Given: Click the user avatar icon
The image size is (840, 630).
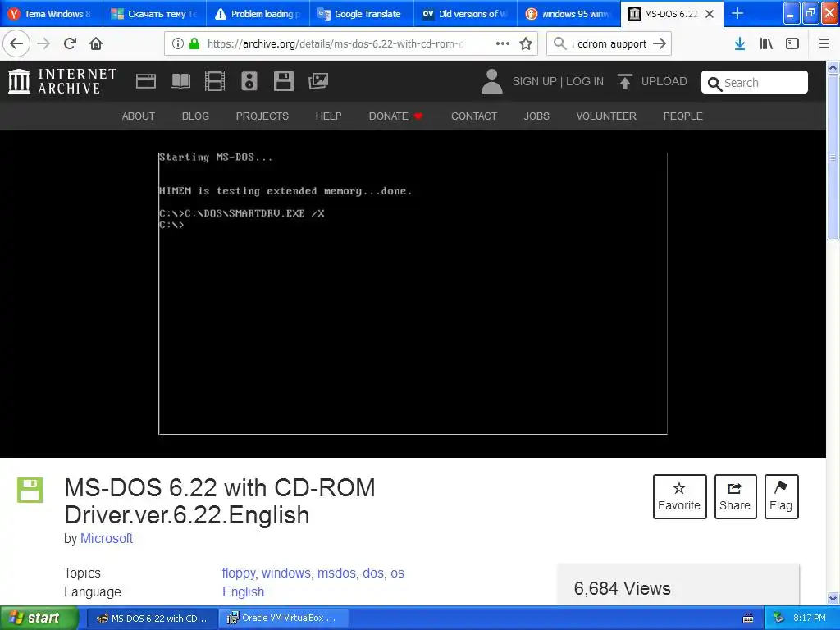Looking at the screenshot, I should tap(492, 81).
